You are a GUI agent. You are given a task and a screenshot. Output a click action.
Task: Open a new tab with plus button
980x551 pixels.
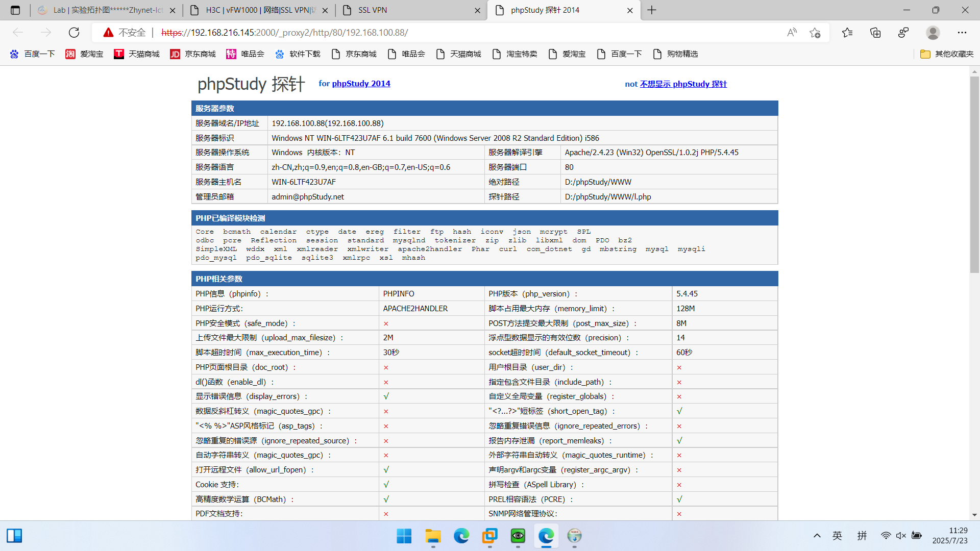click(652, 10)
